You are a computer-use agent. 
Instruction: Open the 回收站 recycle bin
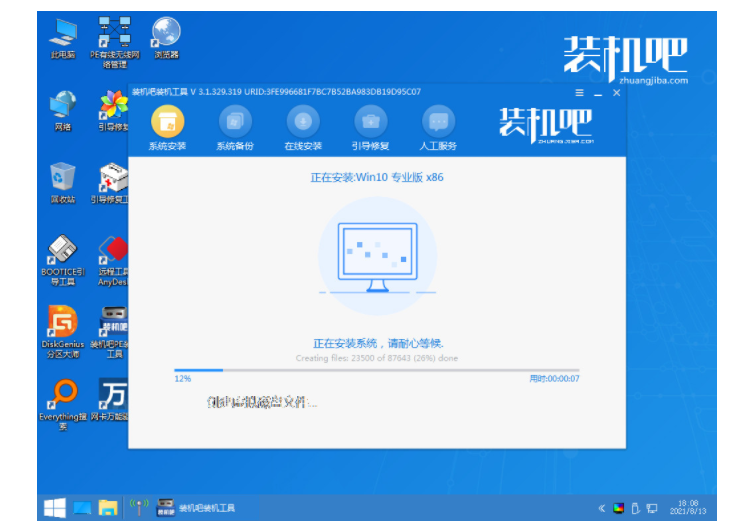pyautogui.click(x=63, y=183)
